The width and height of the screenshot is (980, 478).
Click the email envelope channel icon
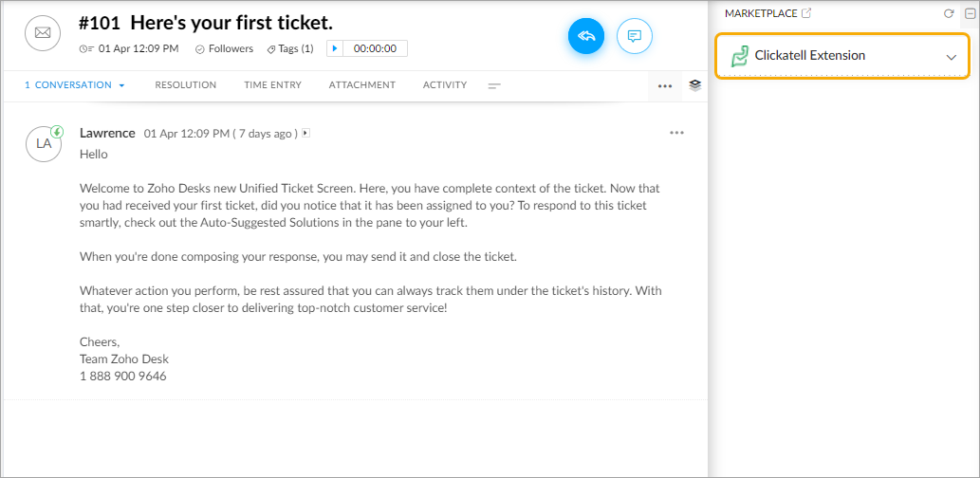[43, 33]
